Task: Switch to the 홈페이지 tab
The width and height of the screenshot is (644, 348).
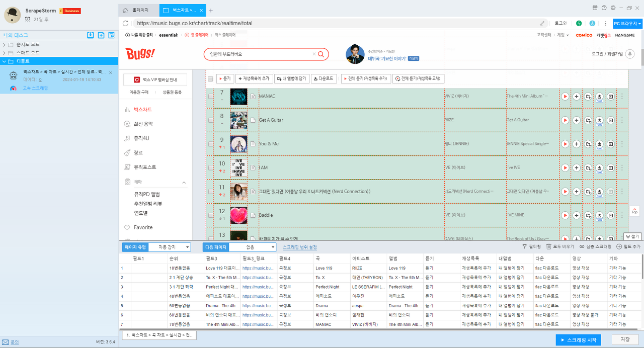Action: (x=139, y=10)
